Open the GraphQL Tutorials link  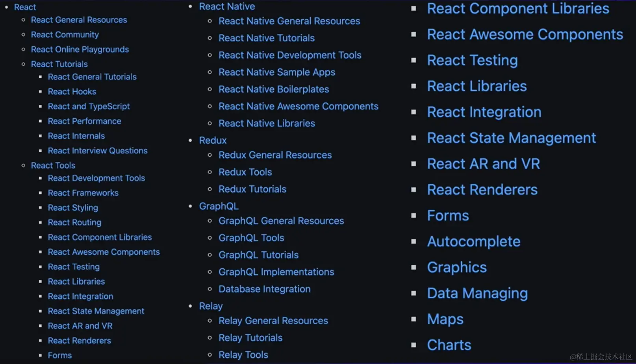[258, 255]
